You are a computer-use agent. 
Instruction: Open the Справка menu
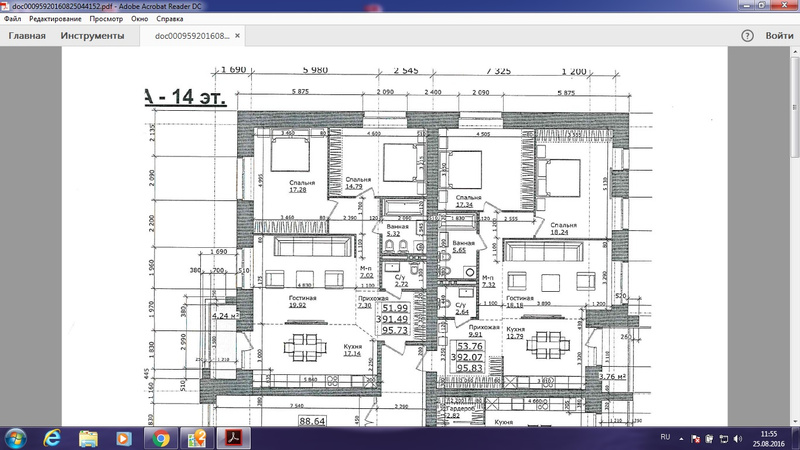[x=169, y=19]
